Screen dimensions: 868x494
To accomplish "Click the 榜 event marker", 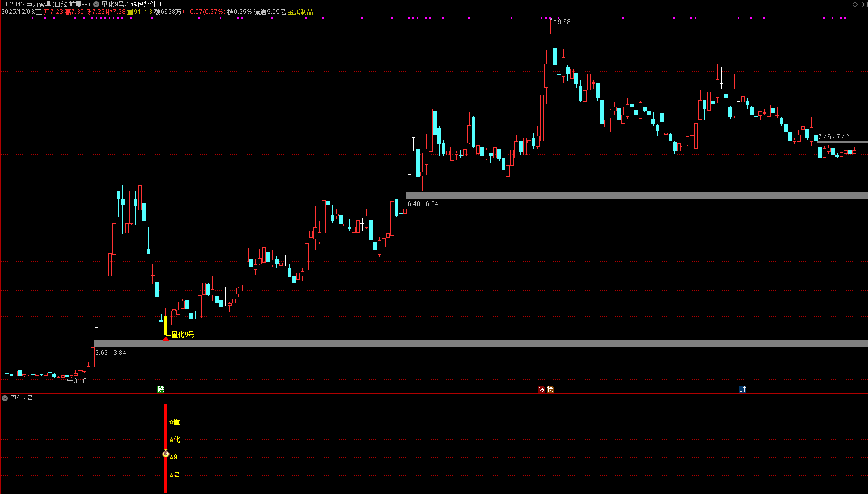I will point(550,389).
